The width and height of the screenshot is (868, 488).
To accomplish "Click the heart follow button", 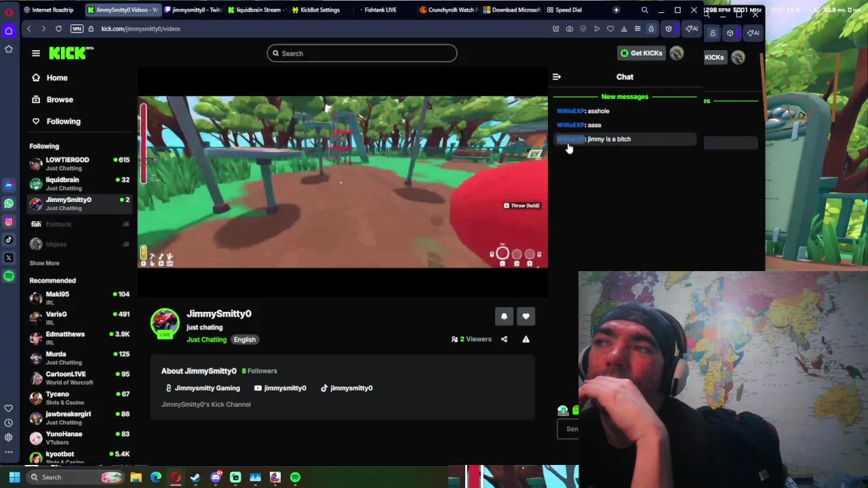I will tap(526, 317).
